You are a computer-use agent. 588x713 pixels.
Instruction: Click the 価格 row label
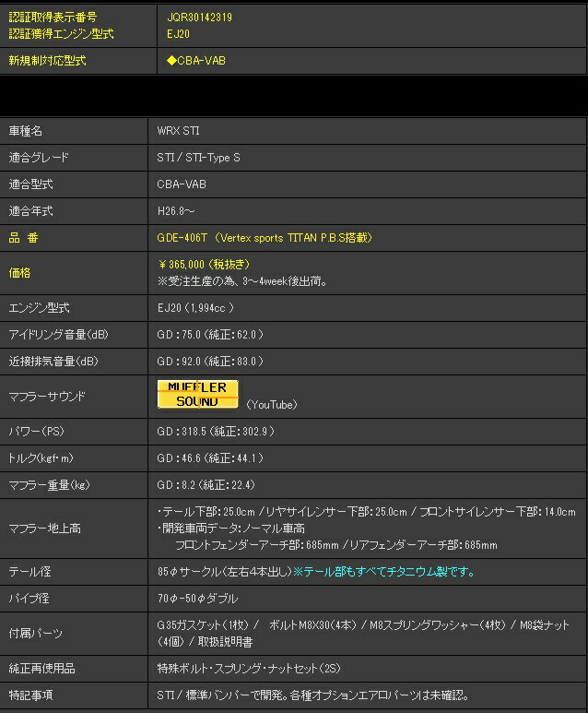[21, 273]
